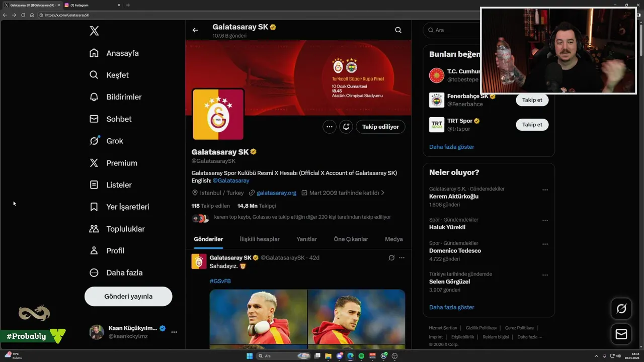644x362 pixels.
Task: Go to Anasayfa in the sidebar
Action: click(114, 53)
